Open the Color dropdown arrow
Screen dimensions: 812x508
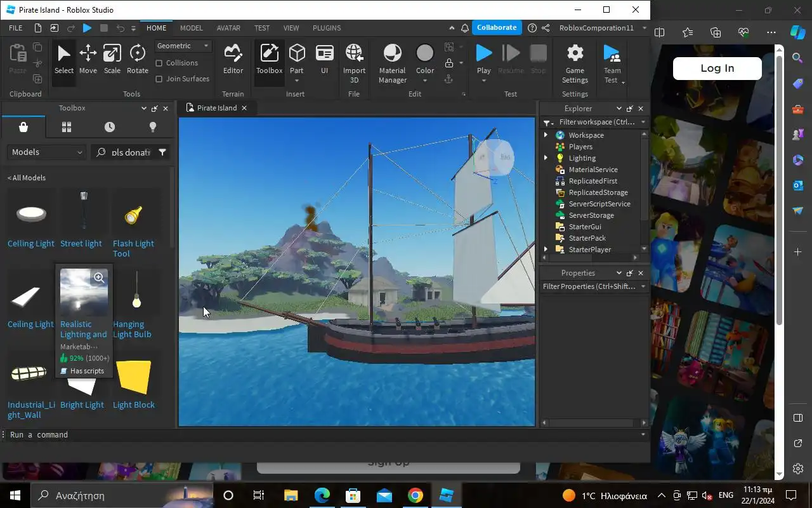coord(424,81)
